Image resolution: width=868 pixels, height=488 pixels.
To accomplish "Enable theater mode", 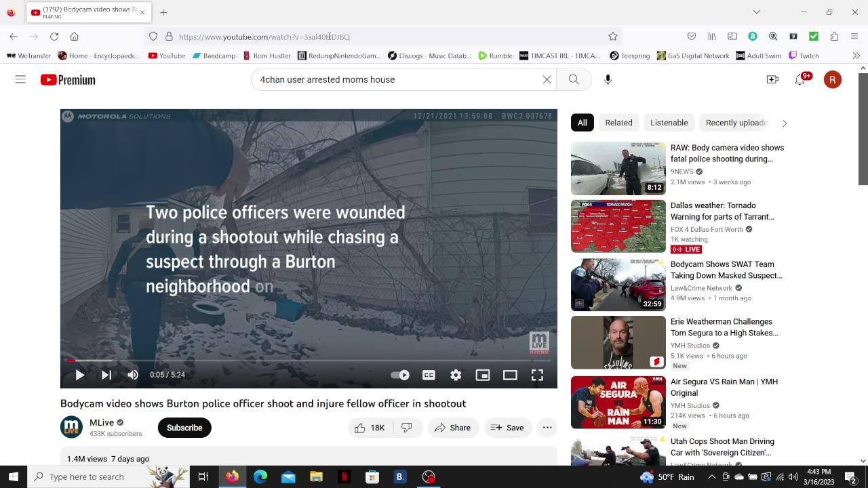I will coord(510,375).
